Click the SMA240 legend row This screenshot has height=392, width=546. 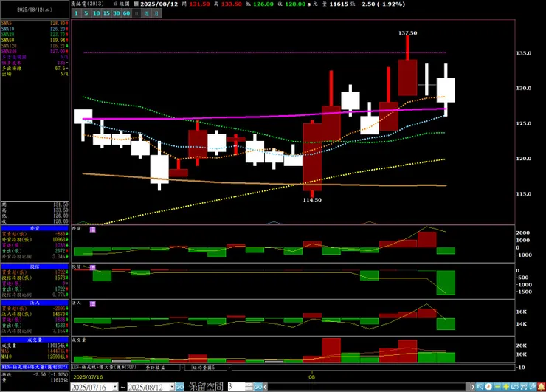(x=35, y=51)
